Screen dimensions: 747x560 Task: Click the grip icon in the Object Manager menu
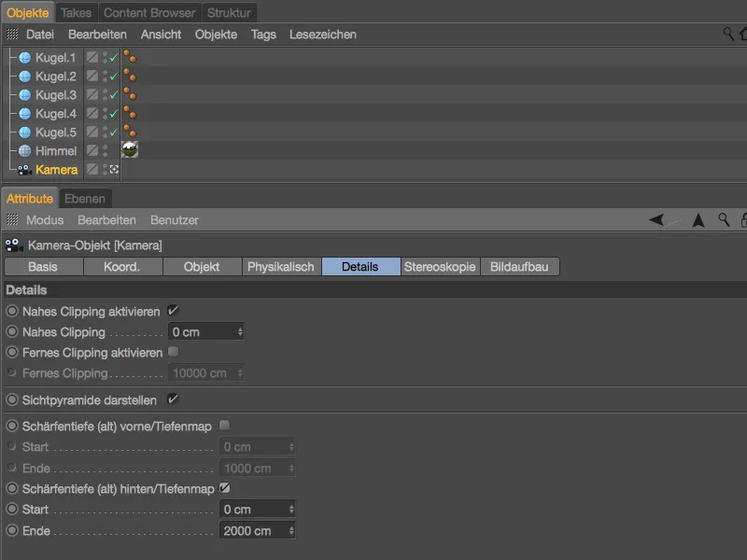coord(12,34)
